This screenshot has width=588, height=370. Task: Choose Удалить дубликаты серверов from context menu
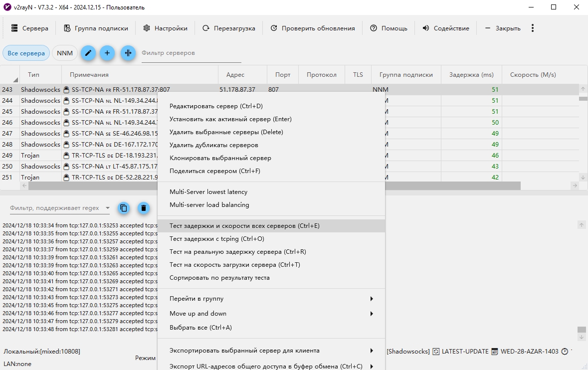[213, 145]
